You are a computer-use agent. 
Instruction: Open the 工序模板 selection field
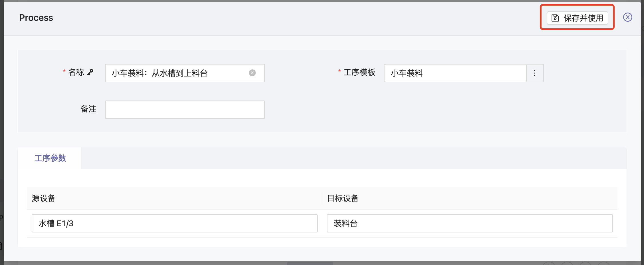point(455,73)
